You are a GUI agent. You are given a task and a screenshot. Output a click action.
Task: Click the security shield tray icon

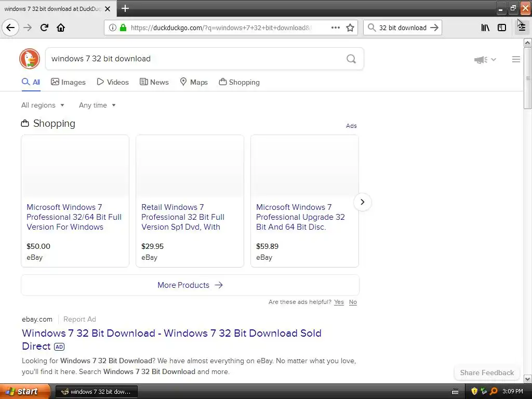click(474, 392)
